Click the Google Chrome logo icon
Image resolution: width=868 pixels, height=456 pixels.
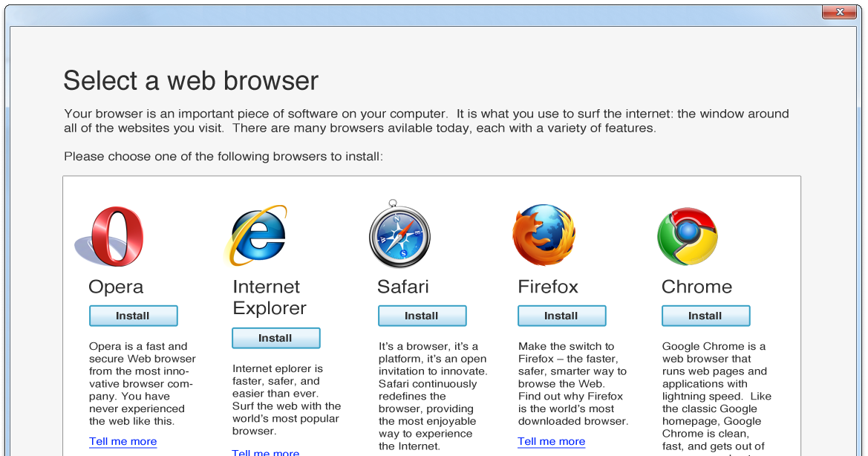(x=688, y=236)
